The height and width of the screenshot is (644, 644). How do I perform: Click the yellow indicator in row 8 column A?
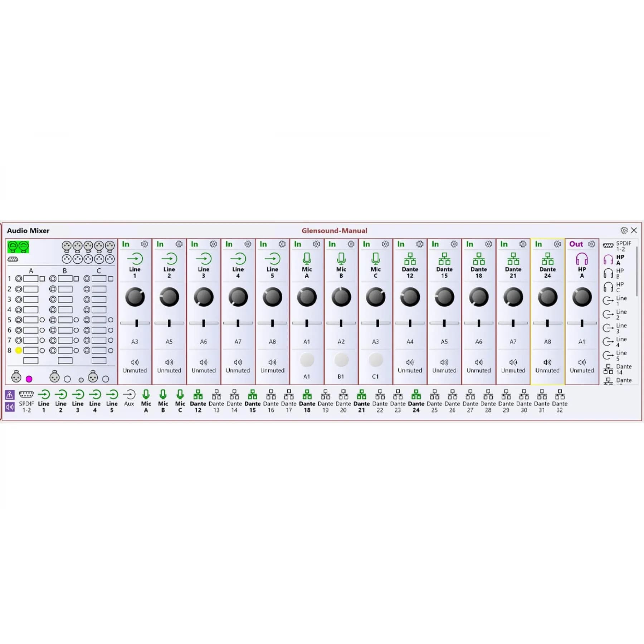(19, 351)
